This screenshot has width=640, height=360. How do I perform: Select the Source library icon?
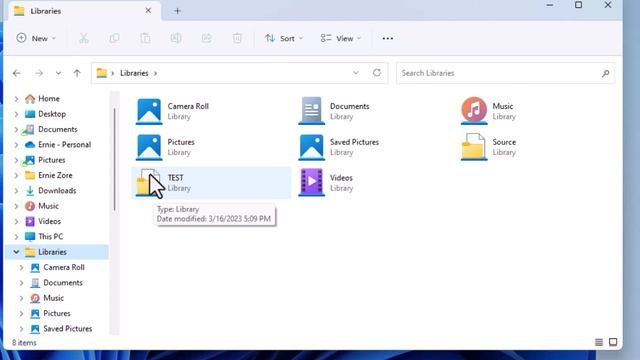[474, 147]
